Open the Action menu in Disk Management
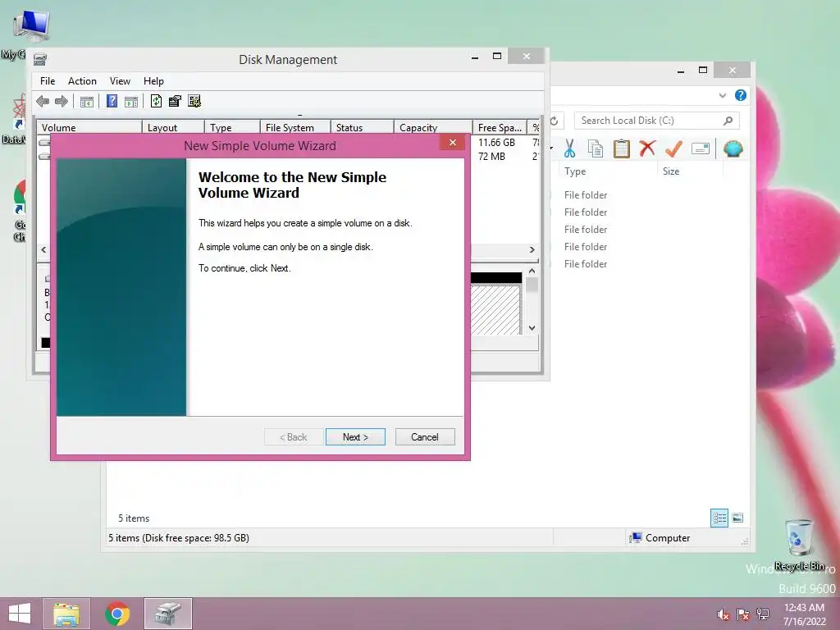The image size is (840, 630). click(x=82, y=81)
